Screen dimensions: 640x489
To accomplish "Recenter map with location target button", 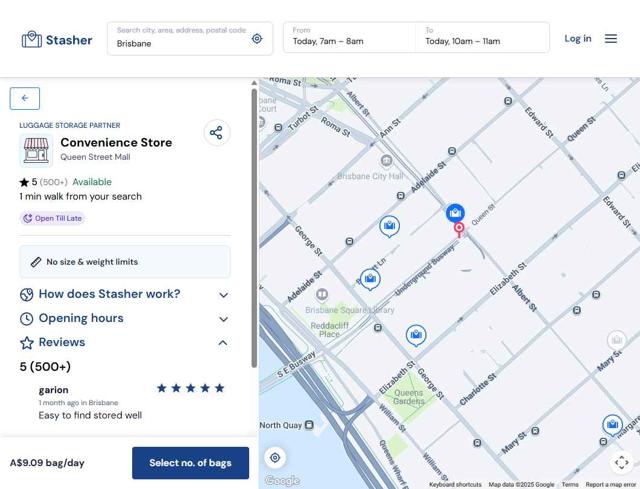I will (x=275, y=458).
